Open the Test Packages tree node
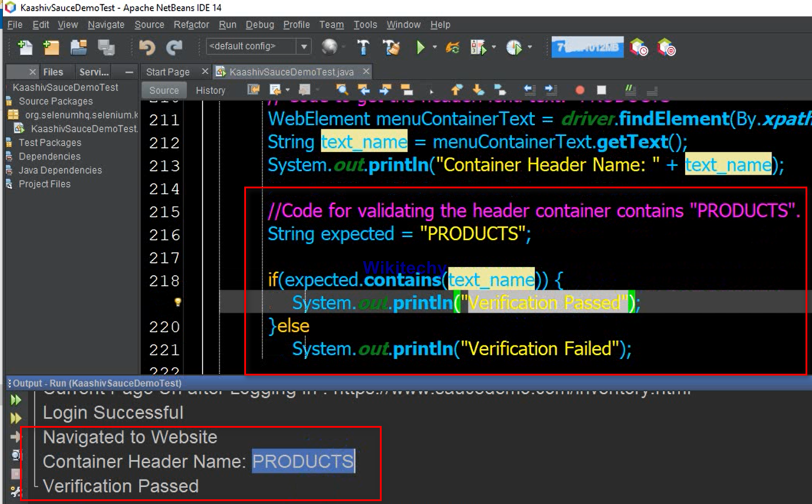812x504 pixels. 50,143
